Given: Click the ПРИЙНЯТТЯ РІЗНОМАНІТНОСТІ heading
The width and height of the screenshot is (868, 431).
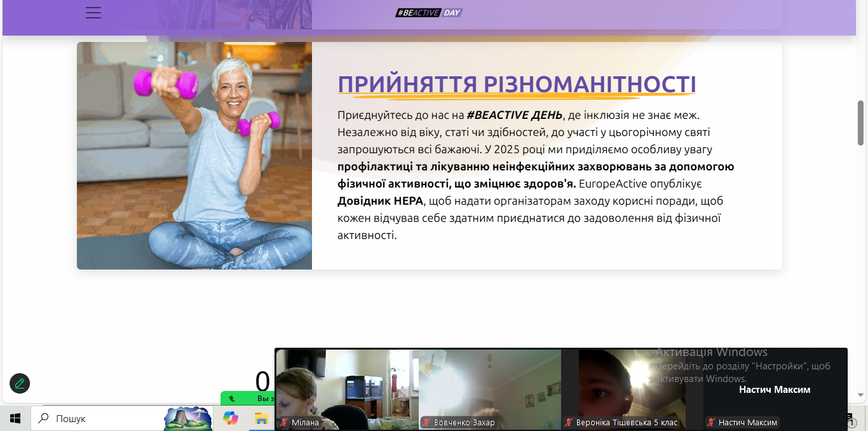Looking at the screenshot, I should point(517,85).
